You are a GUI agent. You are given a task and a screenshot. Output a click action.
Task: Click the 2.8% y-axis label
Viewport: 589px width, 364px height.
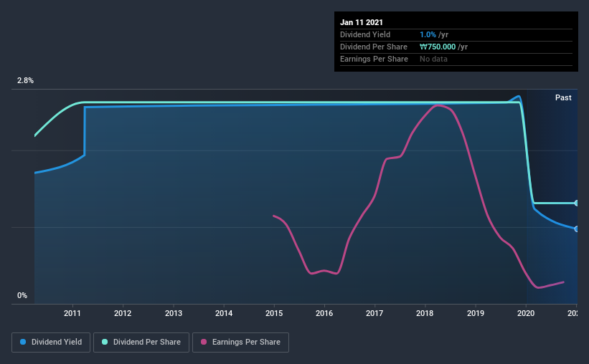25,80
